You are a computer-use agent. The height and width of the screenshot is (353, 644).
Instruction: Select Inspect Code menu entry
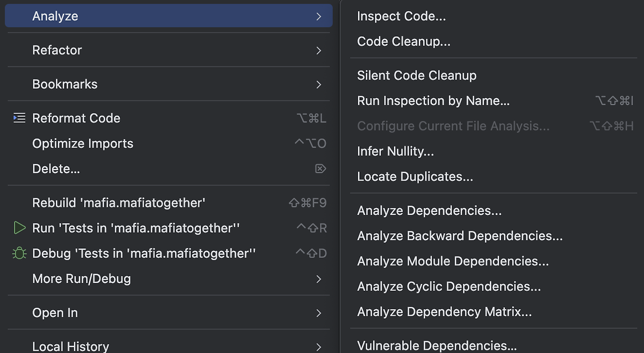pos(401,16)
